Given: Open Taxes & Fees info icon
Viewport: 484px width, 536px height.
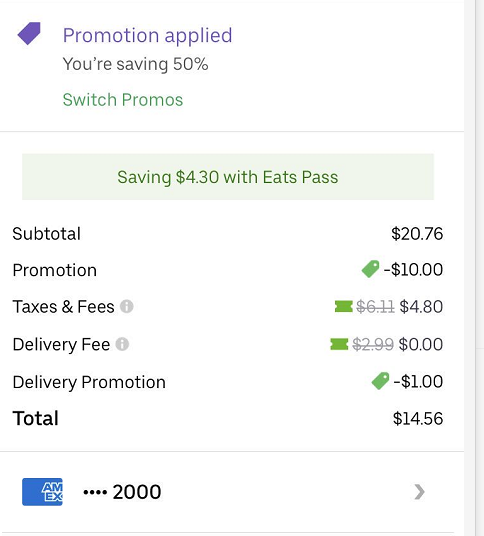Looking at the screenshot, I should [126, 306].
